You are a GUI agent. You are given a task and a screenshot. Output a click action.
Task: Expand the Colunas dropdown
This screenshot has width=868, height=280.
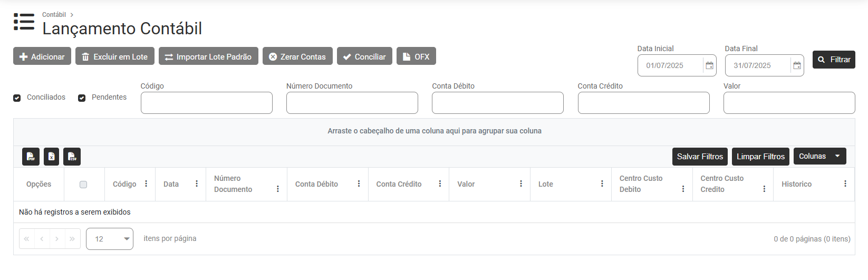[x=819, y=156]
